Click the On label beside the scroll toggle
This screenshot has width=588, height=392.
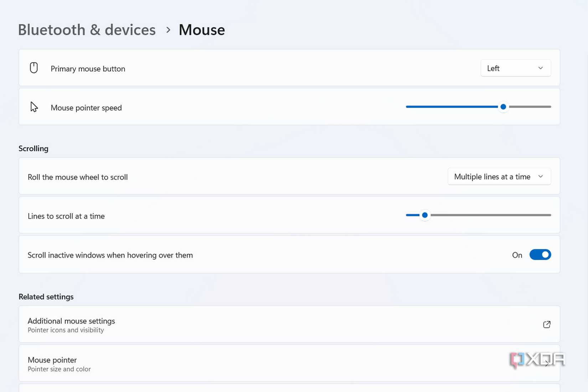517,255
